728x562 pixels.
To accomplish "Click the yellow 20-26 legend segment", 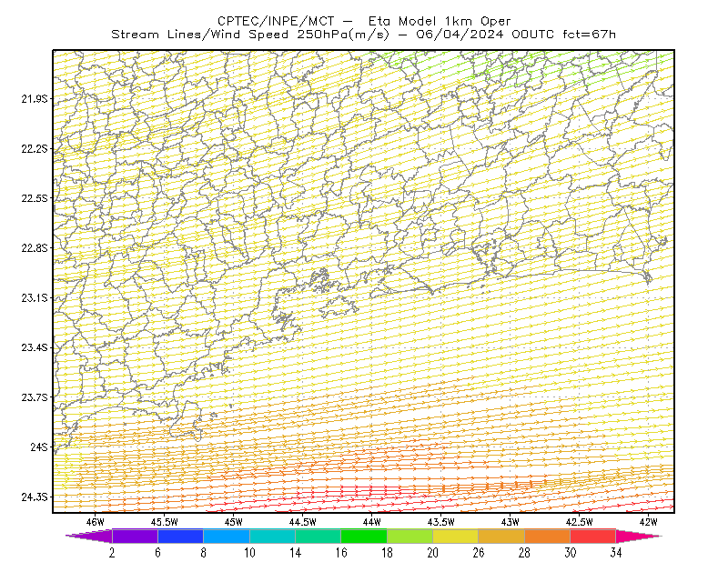I will [x=456, y=536].
